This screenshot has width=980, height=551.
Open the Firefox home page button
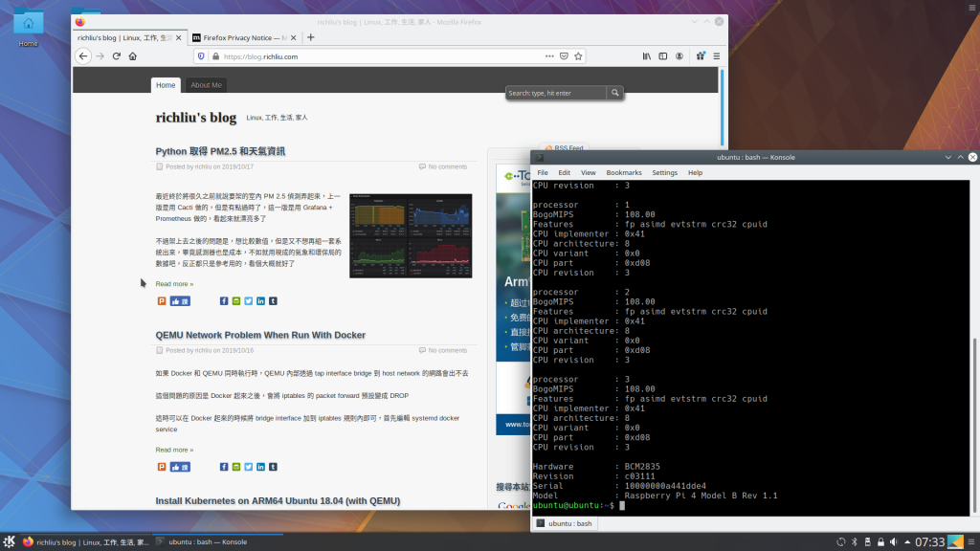click(132, 56)
